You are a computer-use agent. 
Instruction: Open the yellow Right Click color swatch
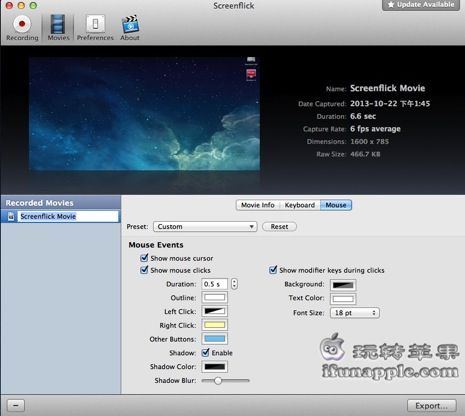(x=214, y=325)
